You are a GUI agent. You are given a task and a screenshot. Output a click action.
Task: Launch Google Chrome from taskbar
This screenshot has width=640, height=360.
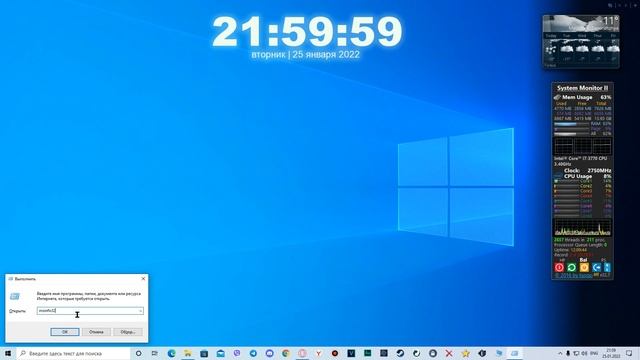(286, 353)
